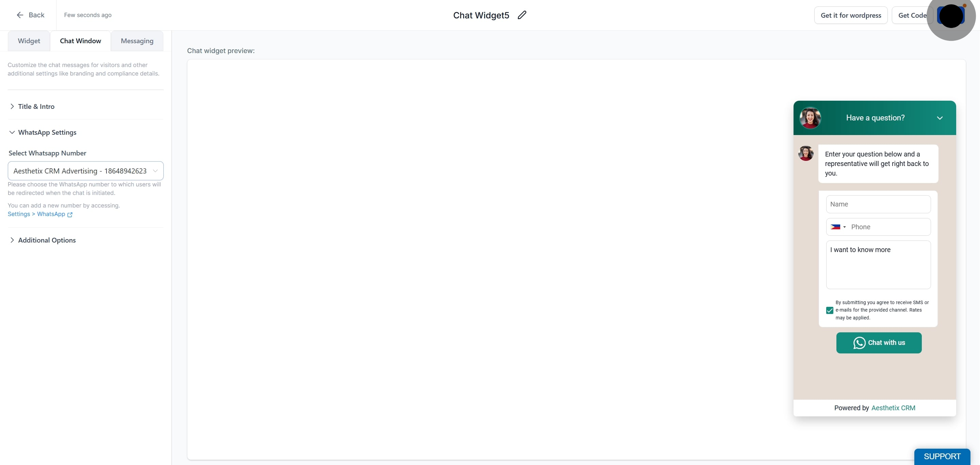
Task: Click the SUPPORT button
Action: (x=942, y=456)
